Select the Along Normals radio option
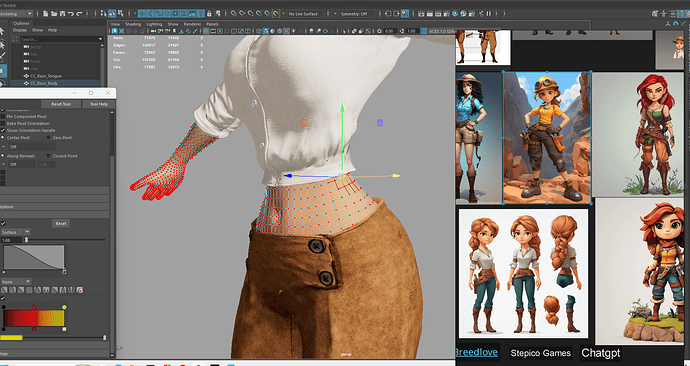The image size is (690, 366). [x=3, y=156]
